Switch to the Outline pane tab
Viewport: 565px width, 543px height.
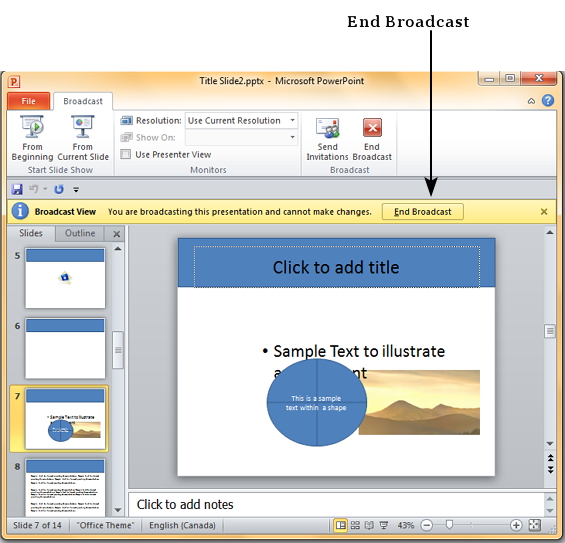click(80, 233)
